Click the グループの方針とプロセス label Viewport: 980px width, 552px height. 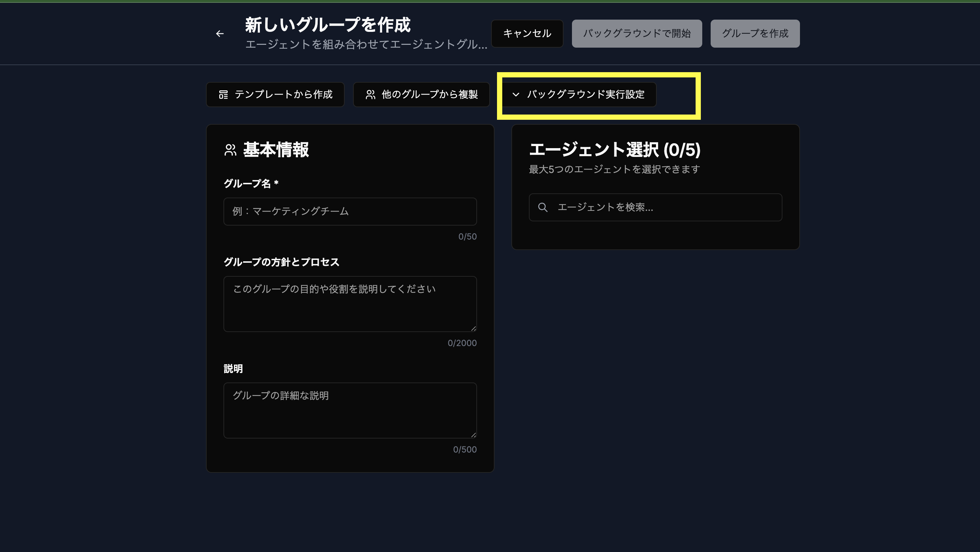click(x=281, y=262)
